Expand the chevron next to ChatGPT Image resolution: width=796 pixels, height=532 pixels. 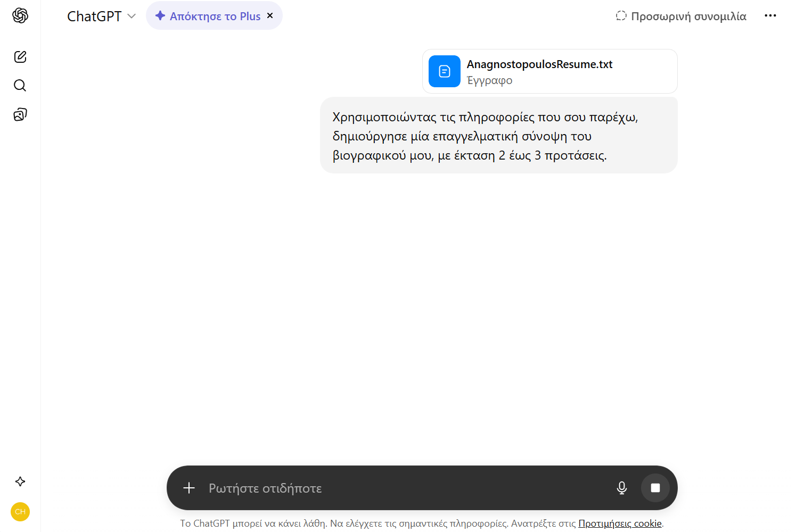click(x=132, y=16)
